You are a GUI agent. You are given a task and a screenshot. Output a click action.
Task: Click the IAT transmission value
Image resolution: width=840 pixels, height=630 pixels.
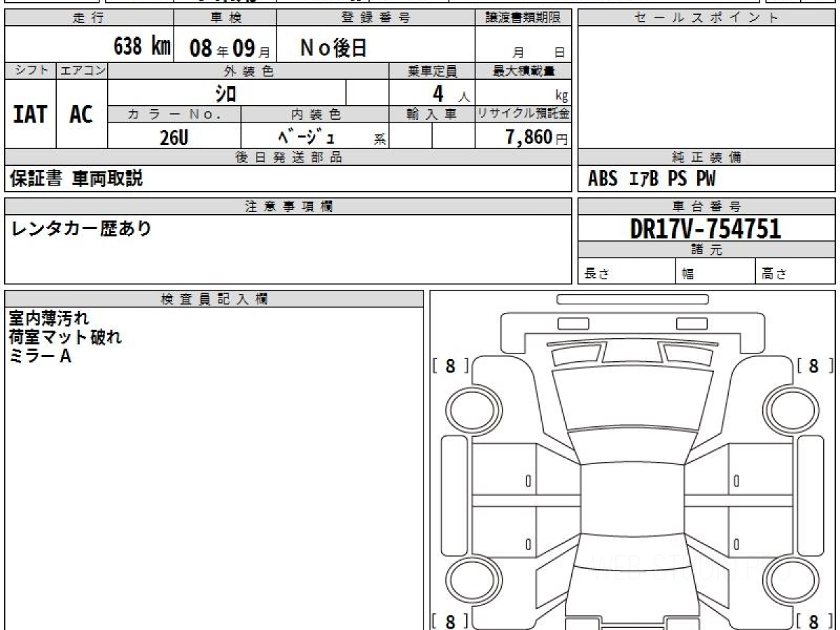pos(30,114)
